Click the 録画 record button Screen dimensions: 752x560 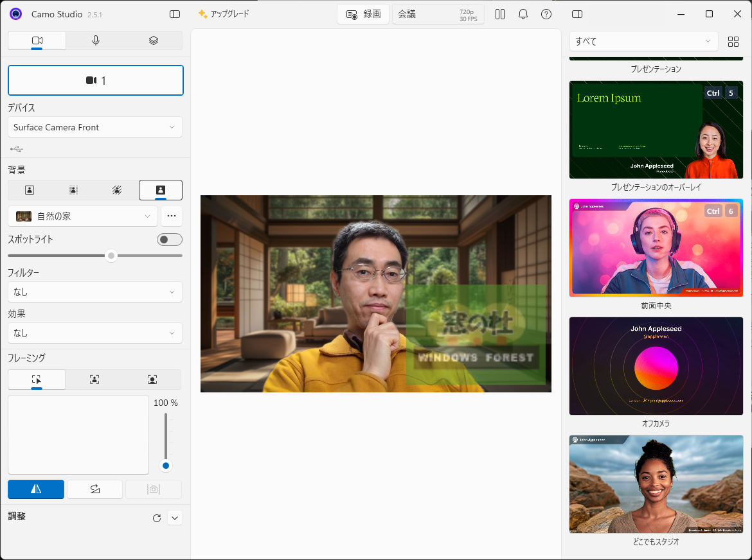point(363,14)
